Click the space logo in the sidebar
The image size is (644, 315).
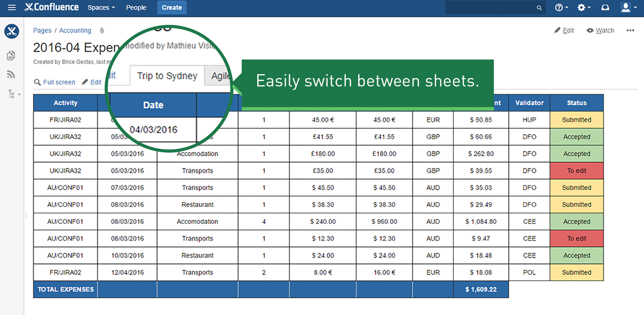point(12,31)
